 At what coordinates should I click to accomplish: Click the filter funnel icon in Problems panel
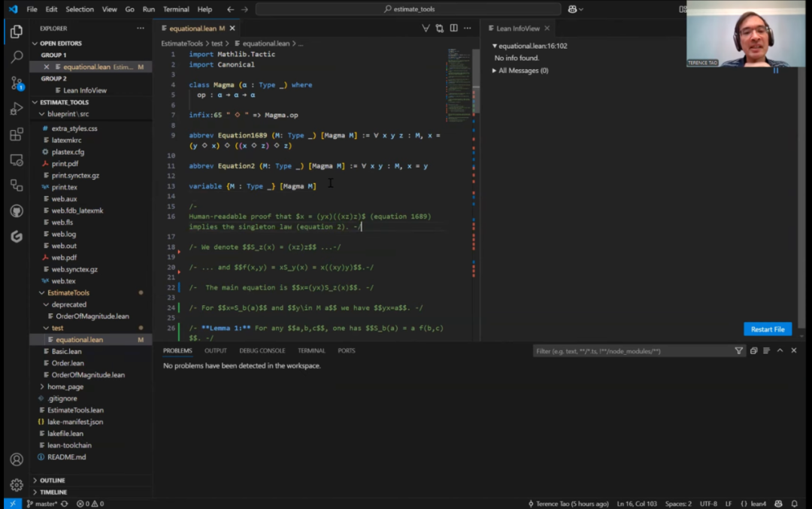(739, 350)
